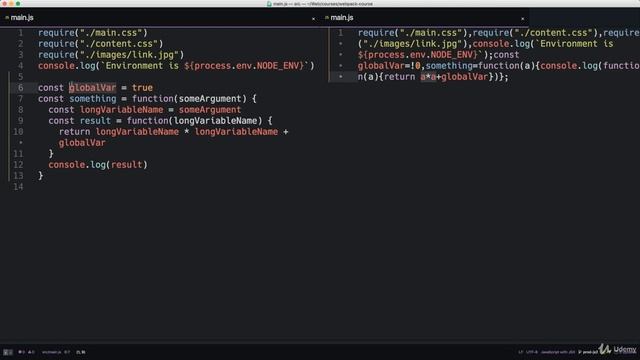Click the file path entry in status bar
Image resolution: width=640 pixels, height=360 pixels.
coord(51,352)
